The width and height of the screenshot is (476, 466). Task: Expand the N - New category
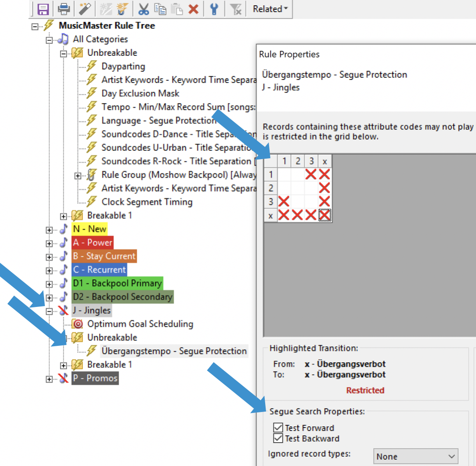(x=49, y=230)
